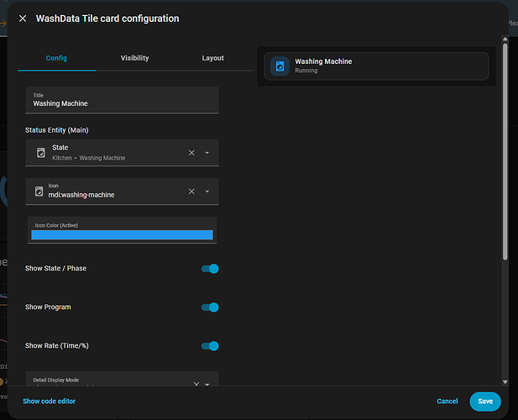The width and height of the screenshot is (518, 420).
Task: Expand the Detail Display Mode dropdown
Action: click(207, 385)
